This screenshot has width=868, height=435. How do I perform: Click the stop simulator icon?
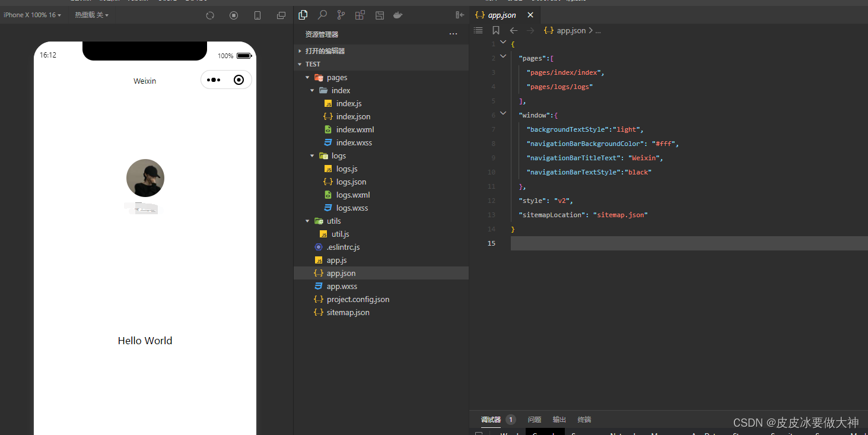coord(234,15)
